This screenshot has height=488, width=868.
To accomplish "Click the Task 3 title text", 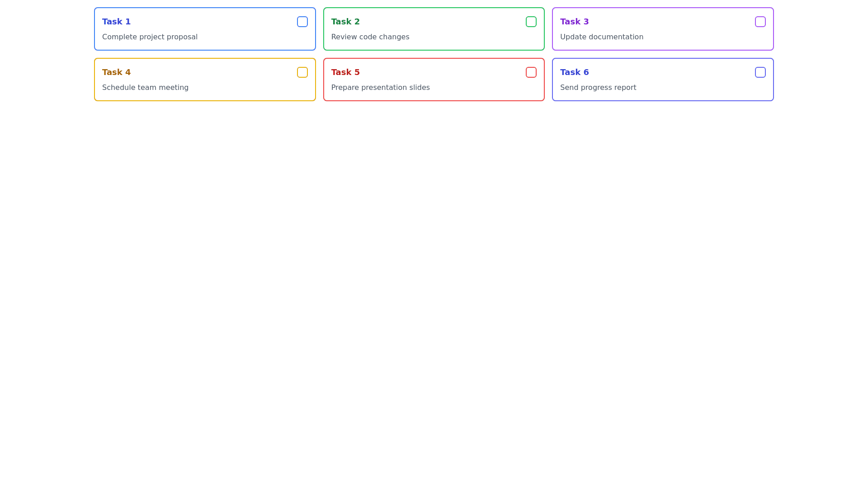I will [574, 22].
